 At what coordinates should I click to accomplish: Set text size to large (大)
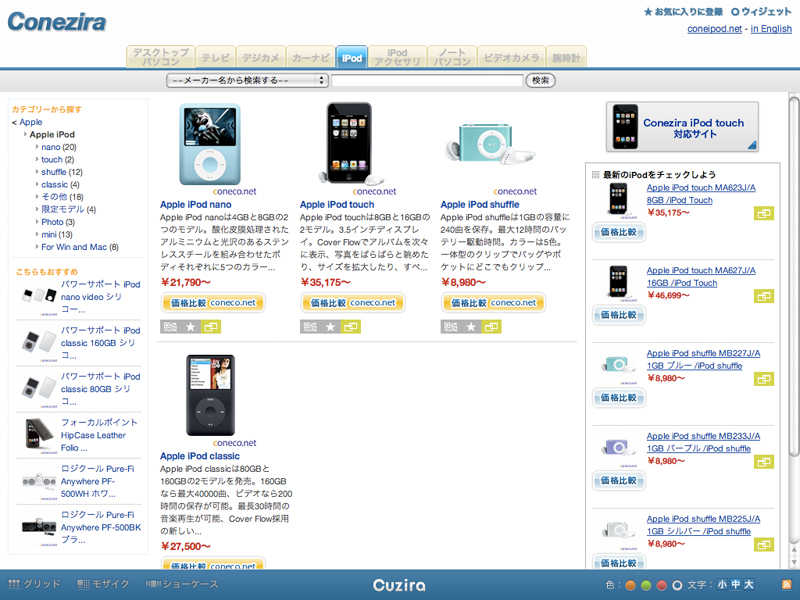748,585
